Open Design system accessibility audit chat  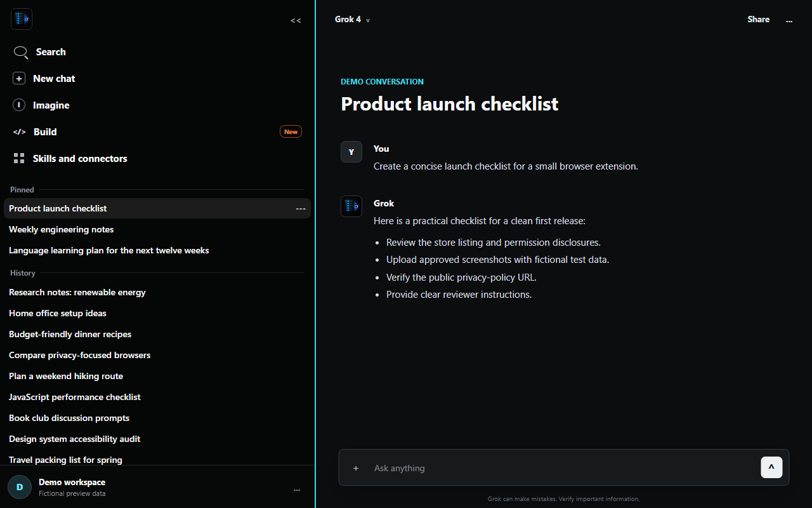(157, 439)
